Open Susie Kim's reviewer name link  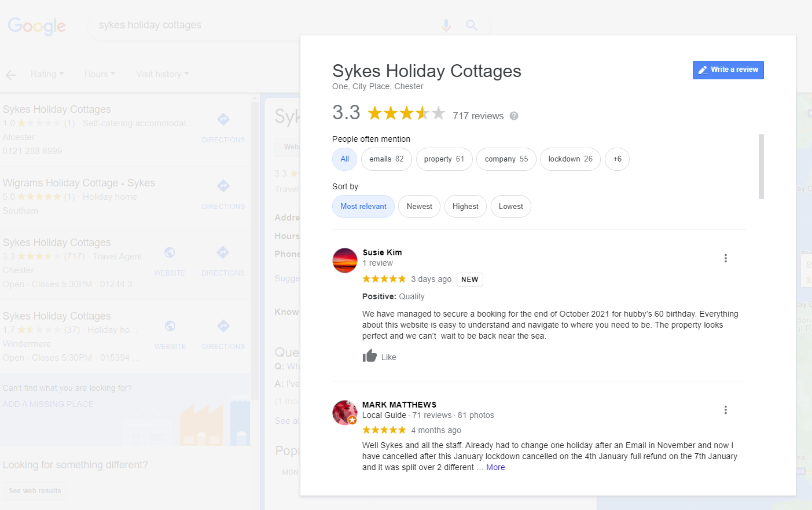(x=382, y=252)
